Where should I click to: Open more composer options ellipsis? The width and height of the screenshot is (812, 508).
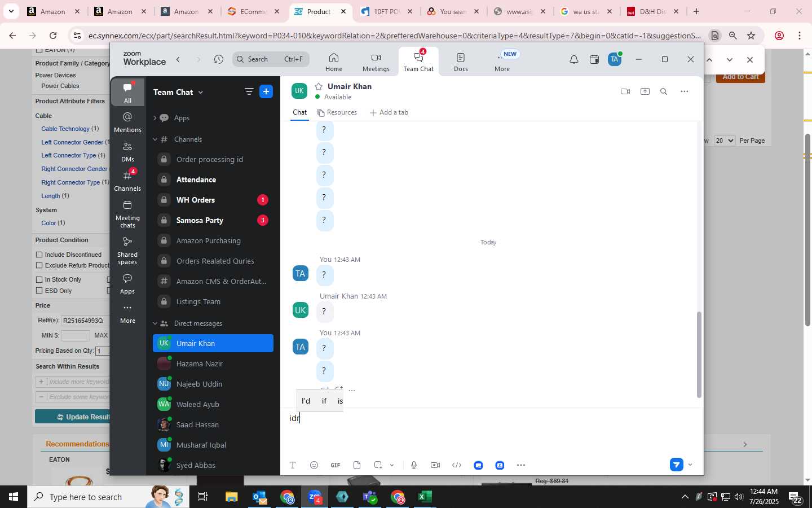click(x=521, y=465)
